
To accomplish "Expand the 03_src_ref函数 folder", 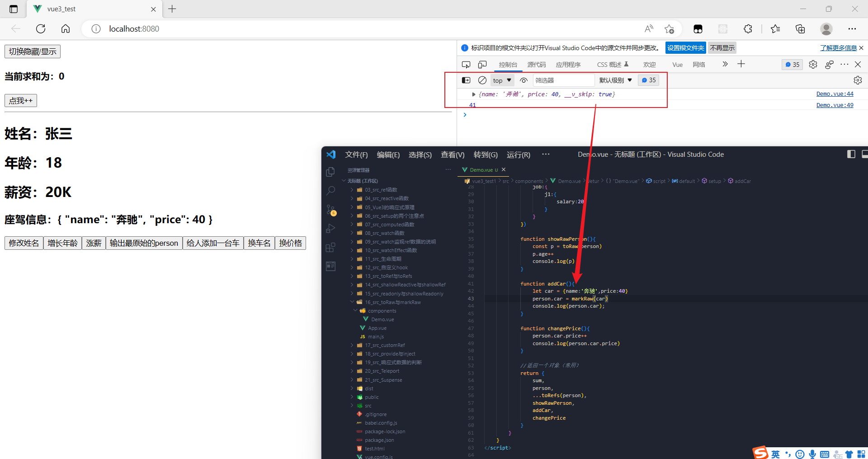I will [x=381, y=190].
